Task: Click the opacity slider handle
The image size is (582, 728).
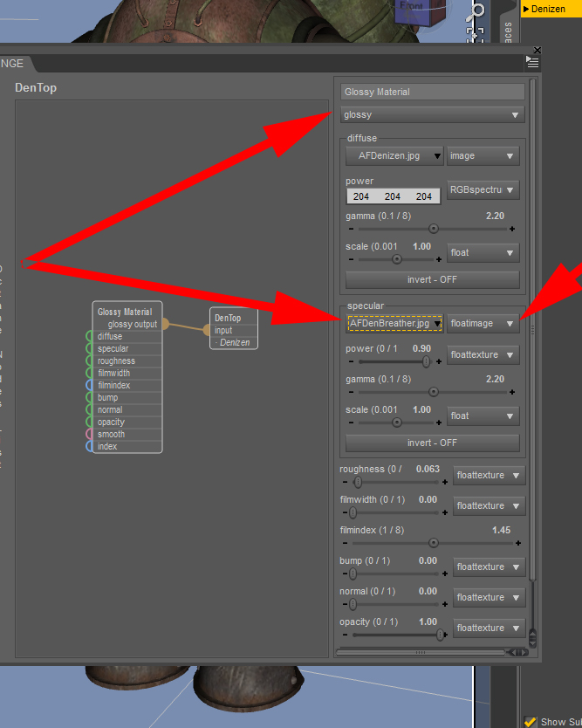Action: [x=440, y=635]
